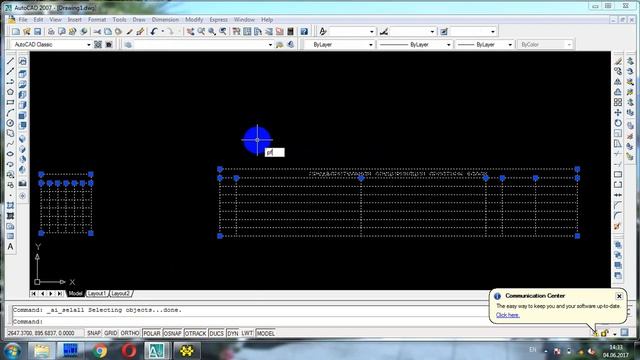Select the Arc drawing tool
Image resolution: width=640 pixels, height=360 pixels.
pyautogui.click(x=10, y=113)
